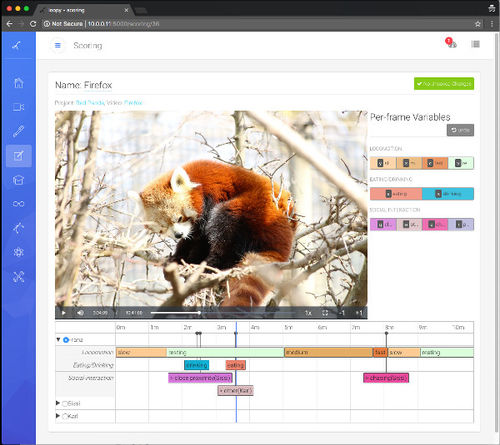Select the glasses icon in sidebar

click(19, 204)
